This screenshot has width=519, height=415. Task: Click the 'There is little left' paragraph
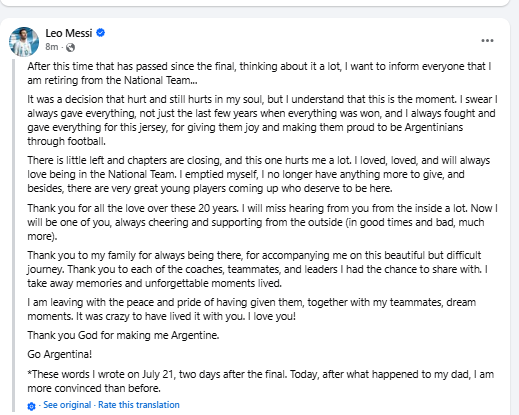click(x=259, y=174)
